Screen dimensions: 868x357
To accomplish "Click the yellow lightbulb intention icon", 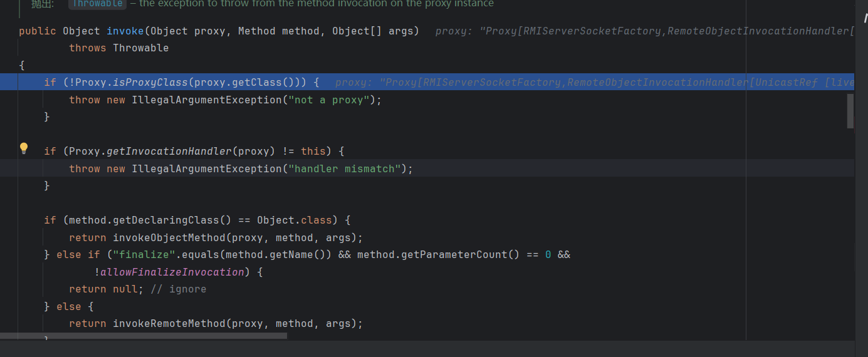I will [24, 148].
